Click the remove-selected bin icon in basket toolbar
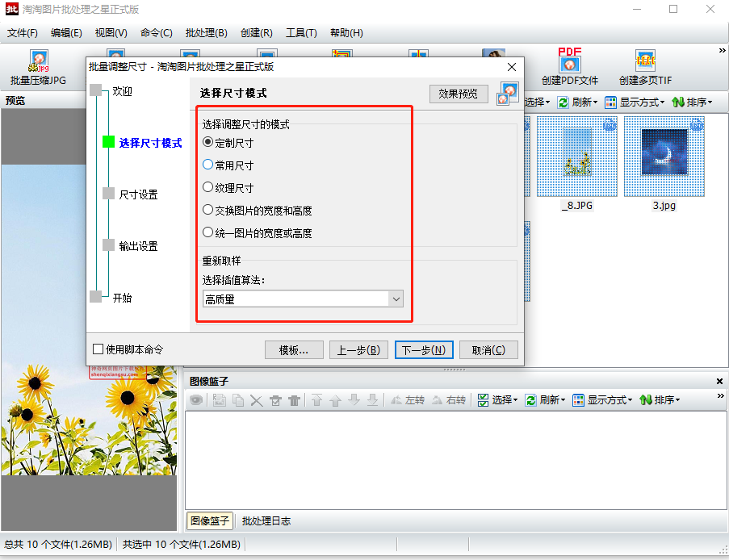729x560 pixels. click(x=276, y=400)
